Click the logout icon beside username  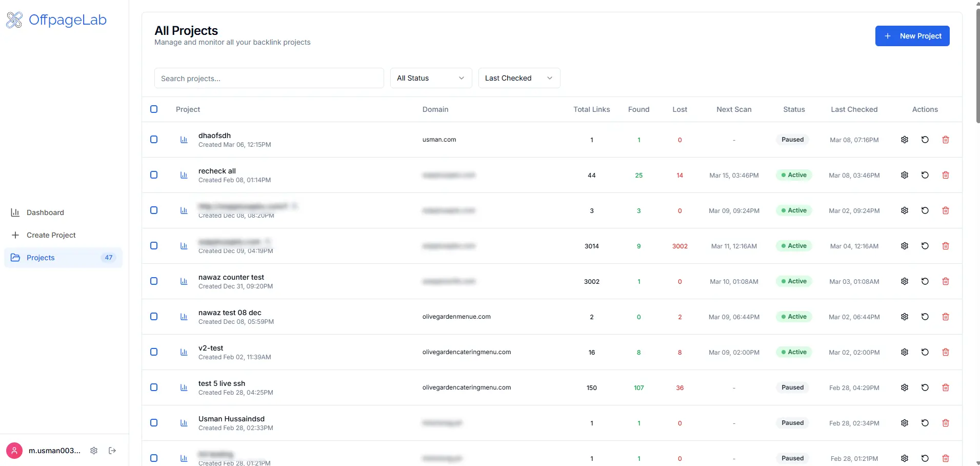[112, 451]
